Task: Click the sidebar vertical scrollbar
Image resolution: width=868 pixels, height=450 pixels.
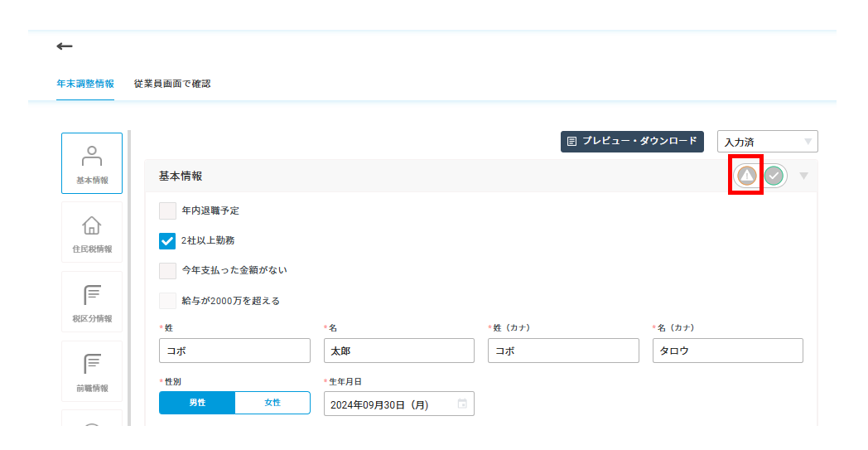Action: (x=129, y=277)
